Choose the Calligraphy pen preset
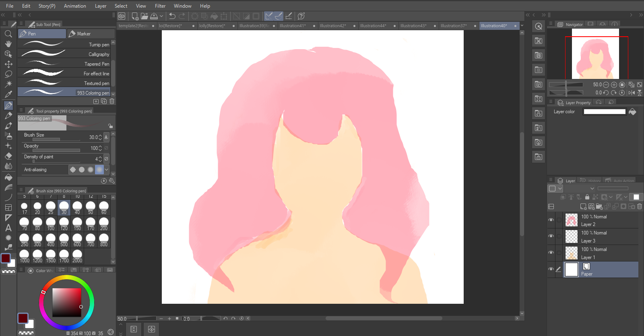The width and height of the screenshot is (644, 336). pyautogui.click(x=64, y=54)
